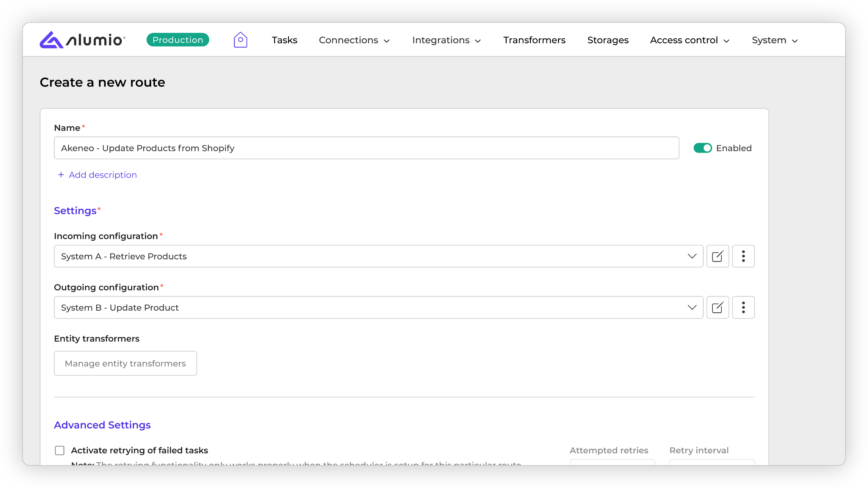Check Activate retrying of failed tasks

[x=60, y=450]
